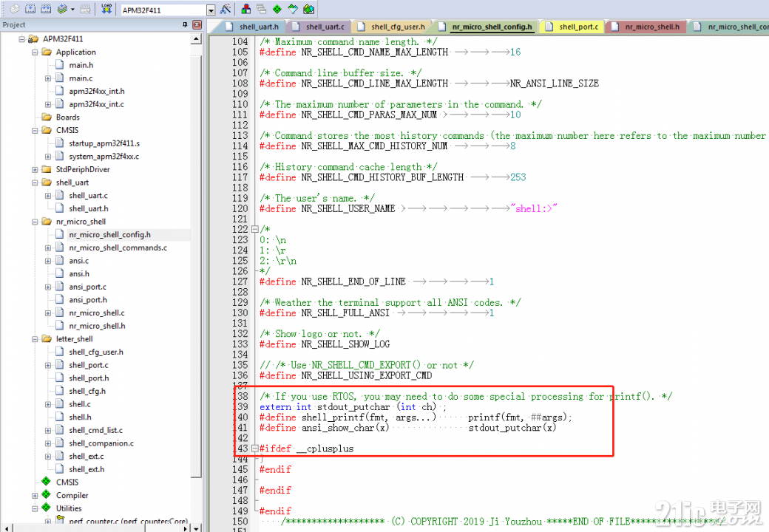This screenshot has height=532, width=769.
Task: Select shell_cfg_user.h in the project tree
Action: click(x=96, y=352)
